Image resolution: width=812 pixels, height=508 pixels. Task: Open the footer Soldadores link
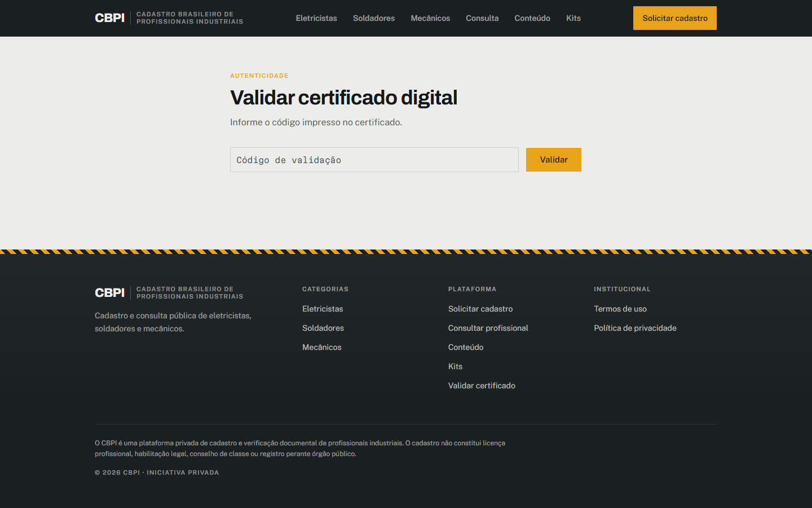[x=323, y=328]
